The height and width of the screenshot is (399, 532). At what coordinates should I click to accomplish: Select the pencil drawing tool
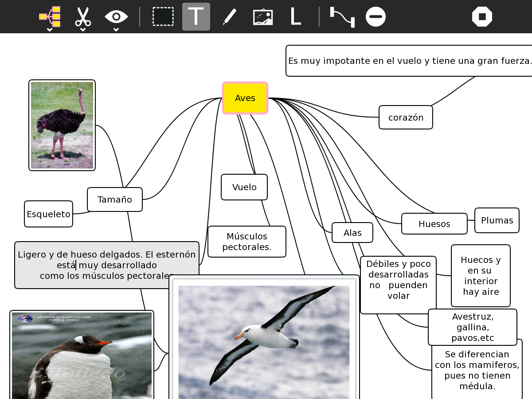tap(229, 17)
